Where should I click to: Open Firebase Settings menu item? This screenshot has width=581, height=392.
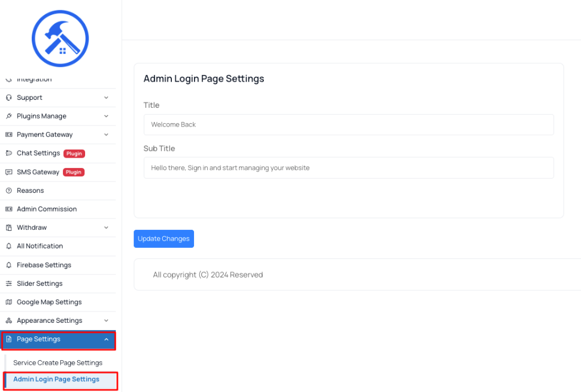tap(58, 265)
